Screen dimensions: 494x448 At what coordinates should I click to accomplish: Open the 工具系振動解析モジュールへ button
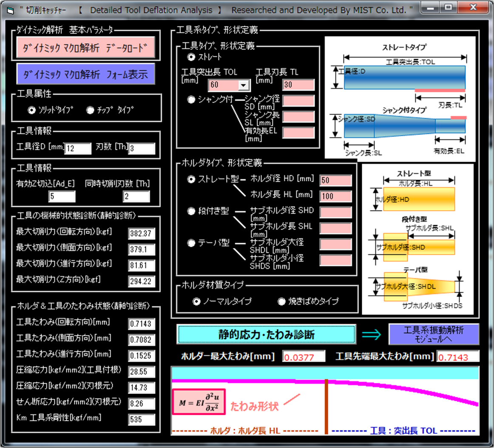click(x=434, y=334)
